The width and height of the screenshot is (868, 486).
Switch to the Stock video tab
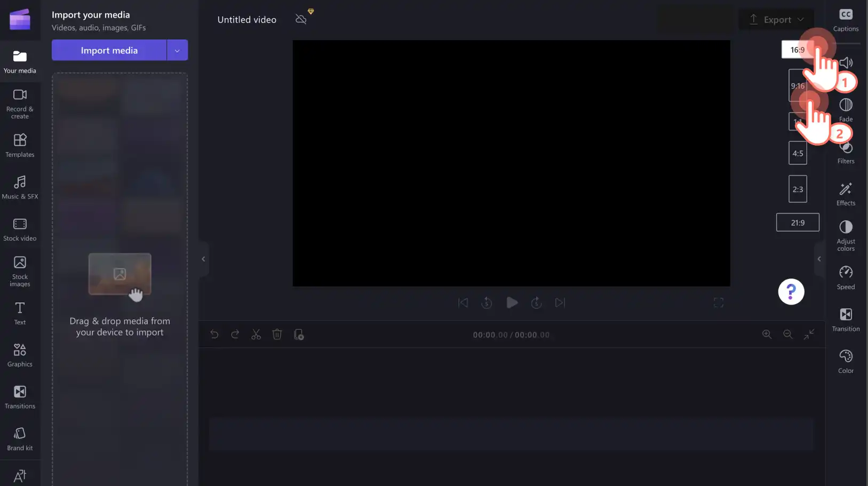click(20, 229)
